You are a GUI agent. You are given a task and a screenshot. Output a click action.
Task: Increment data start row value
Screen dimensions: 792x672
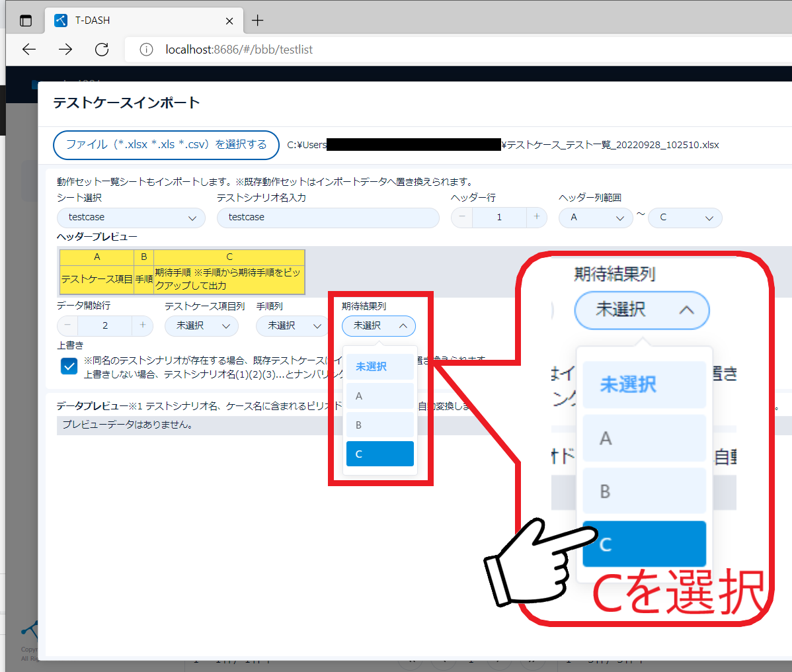142,325
